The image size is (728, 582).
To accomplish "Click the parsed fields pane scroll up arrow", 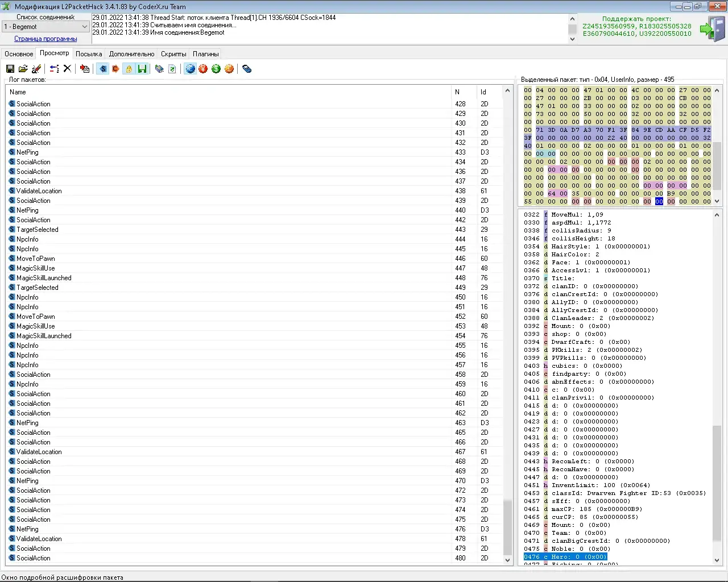I will (717, 215).
